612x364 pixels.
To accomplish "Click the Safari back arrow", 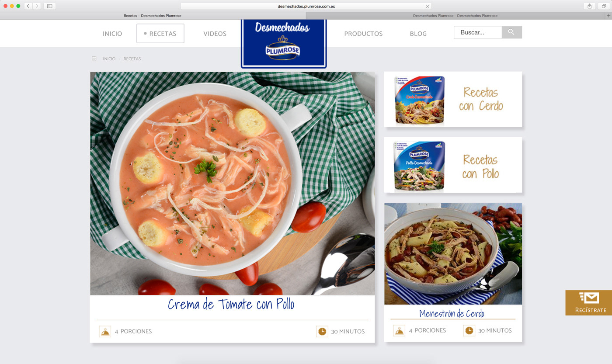I will tap(28, 6).
